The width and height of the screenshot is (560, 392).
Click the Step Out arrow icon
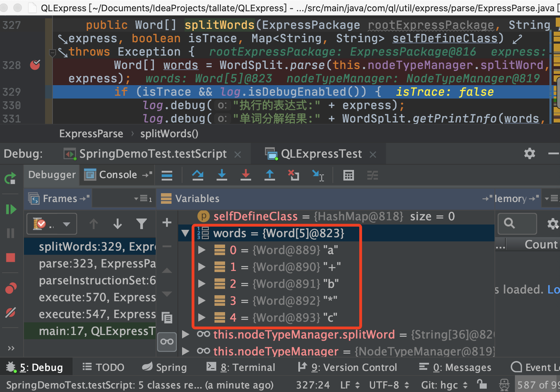pyautogui.click(x=269, y=175)
